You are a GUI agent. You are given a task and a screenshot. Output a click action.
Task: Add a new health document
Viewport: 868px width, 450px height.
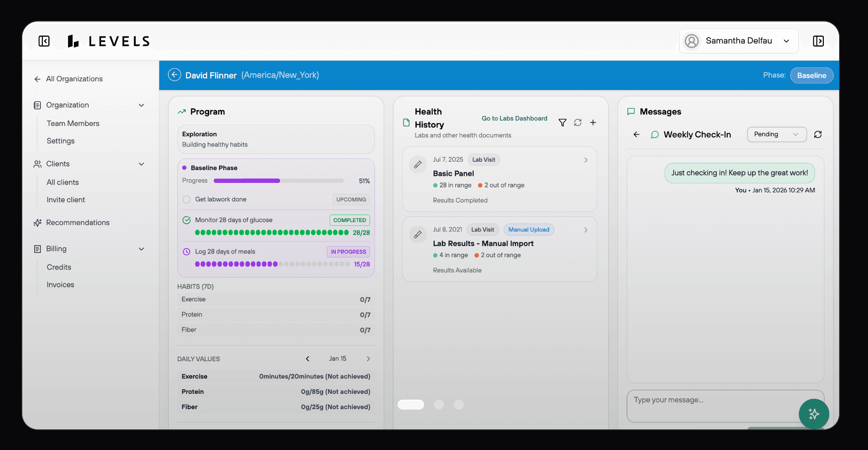click(x=593, y=123)
